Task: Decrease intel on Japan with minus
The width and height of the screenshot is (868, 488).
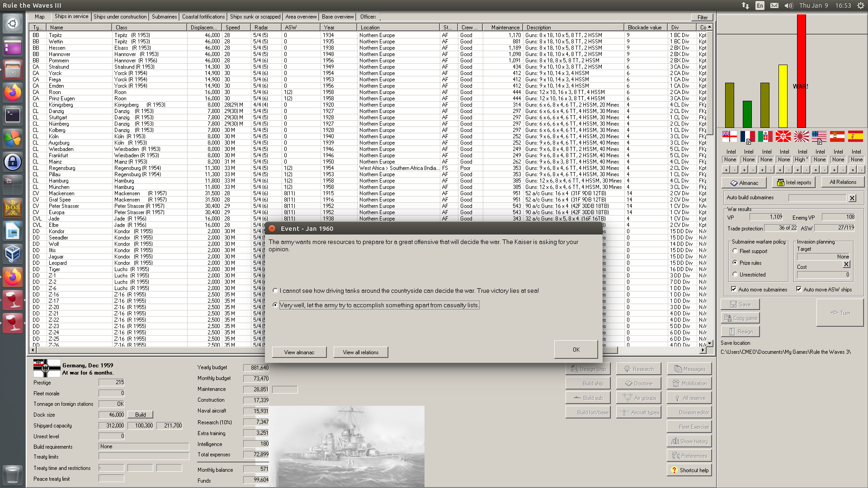Action: pos(807,170)
